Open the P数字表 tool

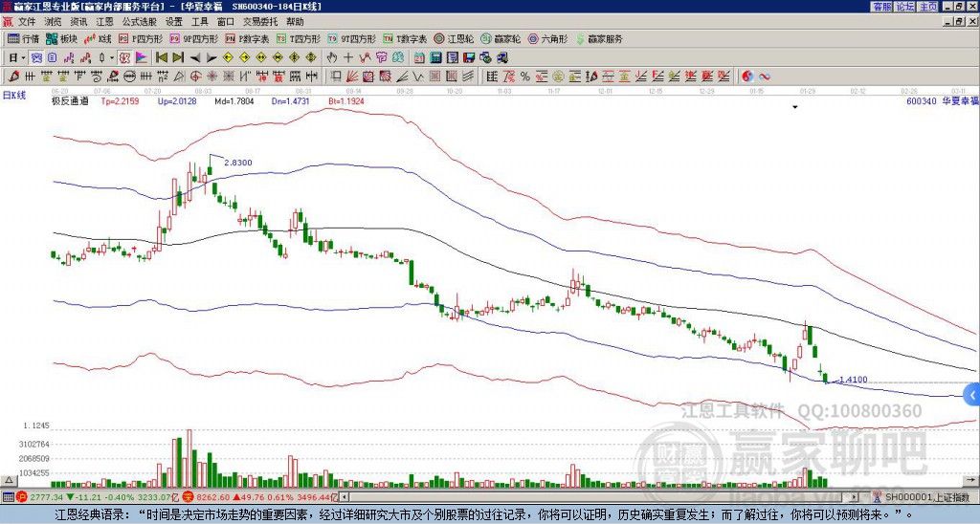click(247, 38)
